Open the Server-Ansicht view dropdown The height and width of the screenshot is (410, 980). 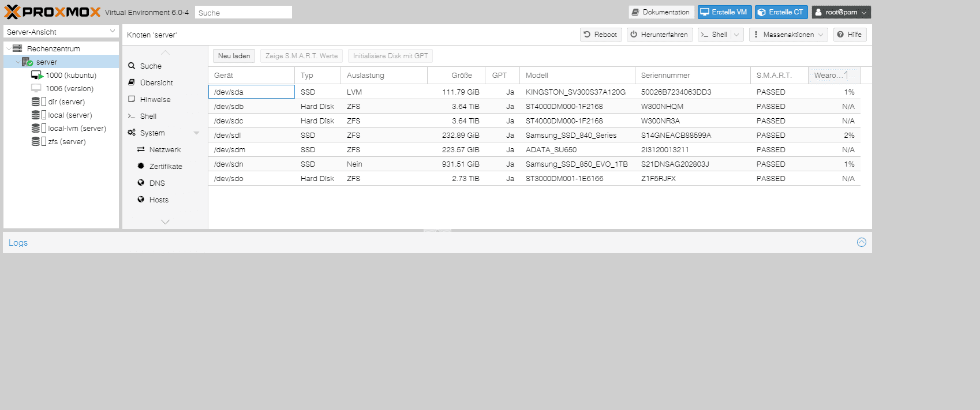pyautogui.click(x=113, y=31)
